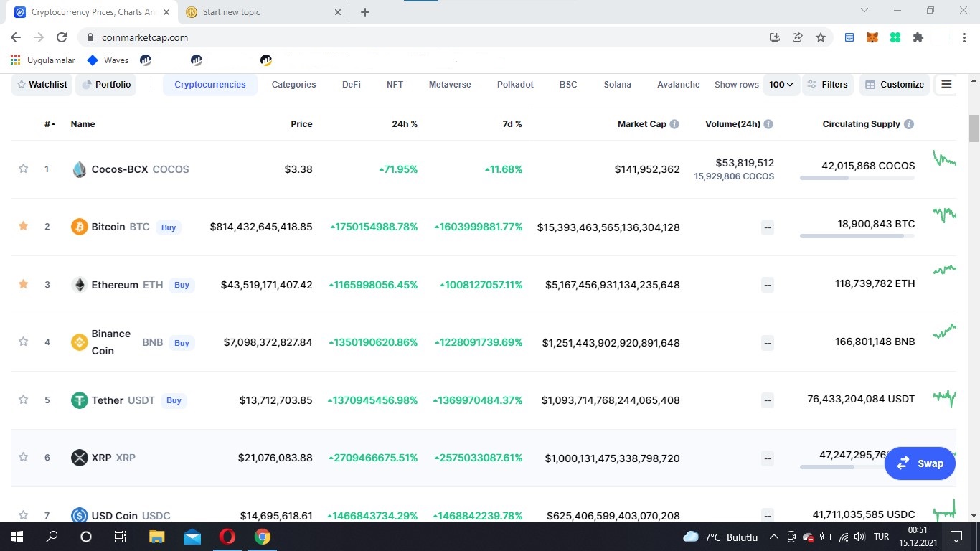Click Bitcoin circulating supply bar
Screen dimensions: 980x551
click(857, 236)
